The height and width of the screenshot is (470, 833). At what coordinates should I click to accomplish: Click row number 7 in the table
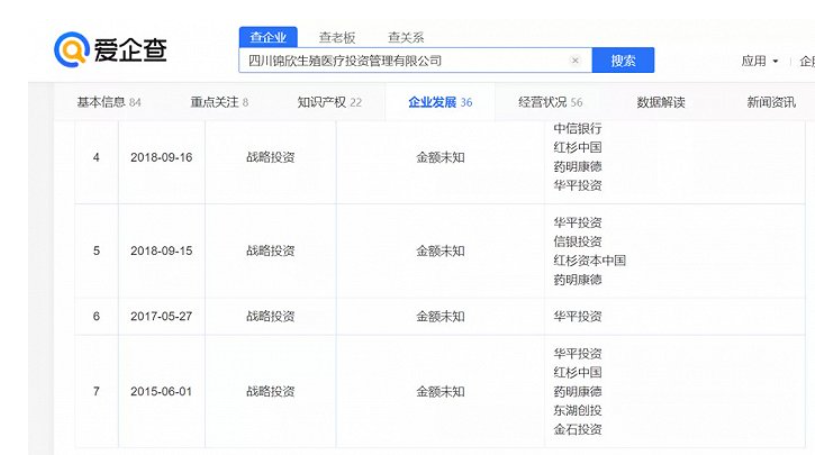96,391
